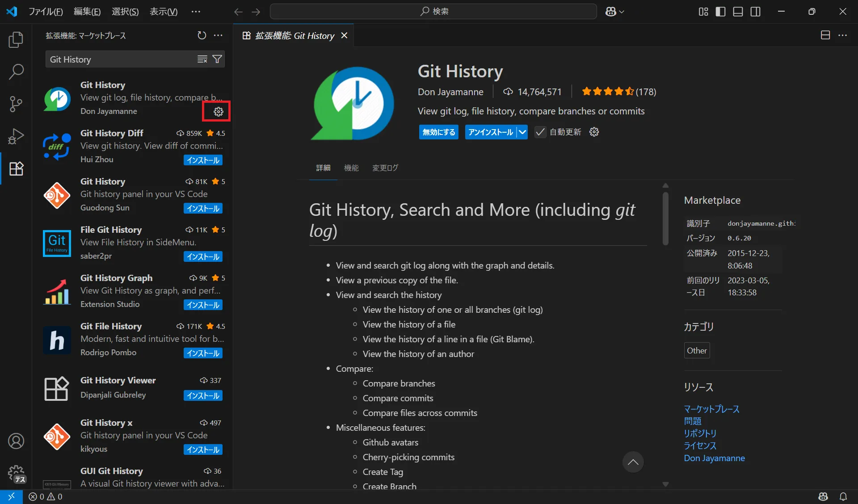Open the License resource link

700,445
